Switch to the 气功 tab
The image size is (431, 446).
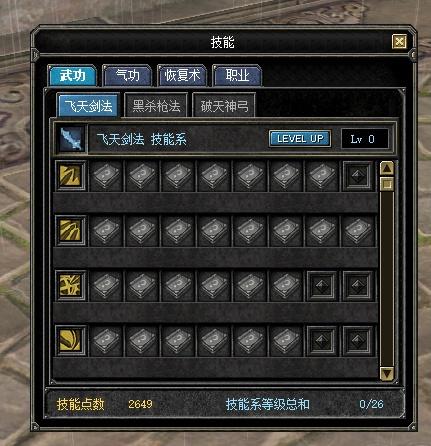127,76
